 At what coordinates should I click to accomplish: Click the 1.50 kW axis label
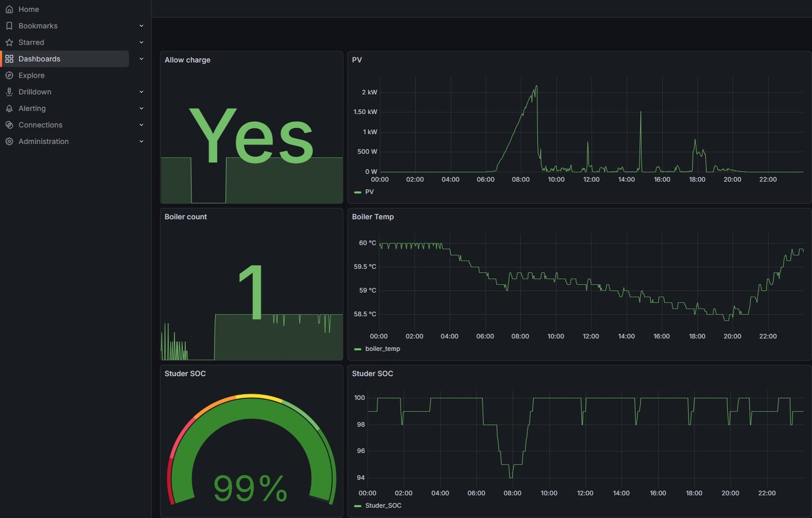(365, 112)
